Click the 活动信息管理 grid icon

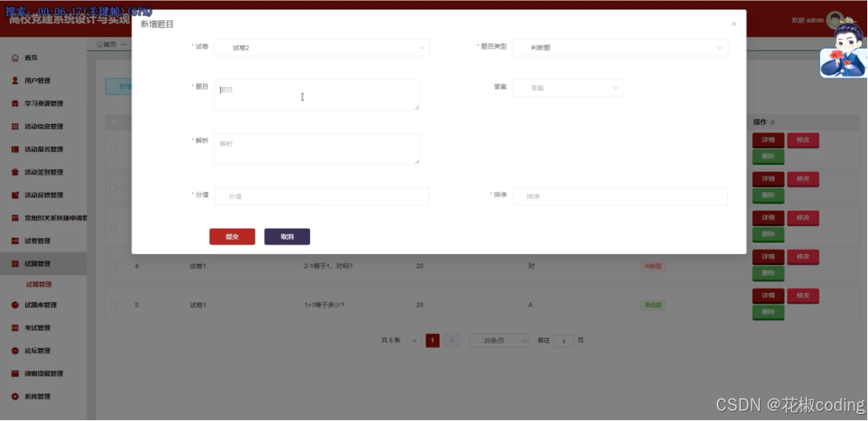pyautogui.click(x=15, y=126)
